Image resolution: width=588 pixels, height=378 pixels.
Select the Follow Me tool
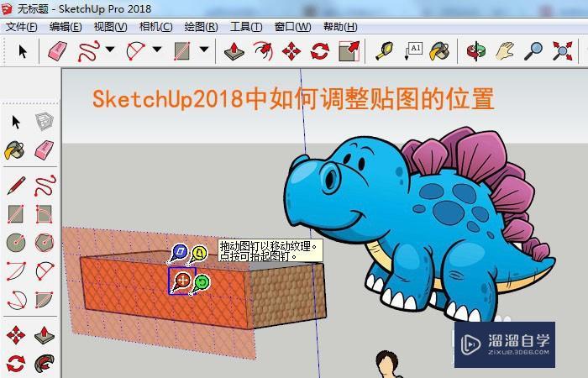45,364
